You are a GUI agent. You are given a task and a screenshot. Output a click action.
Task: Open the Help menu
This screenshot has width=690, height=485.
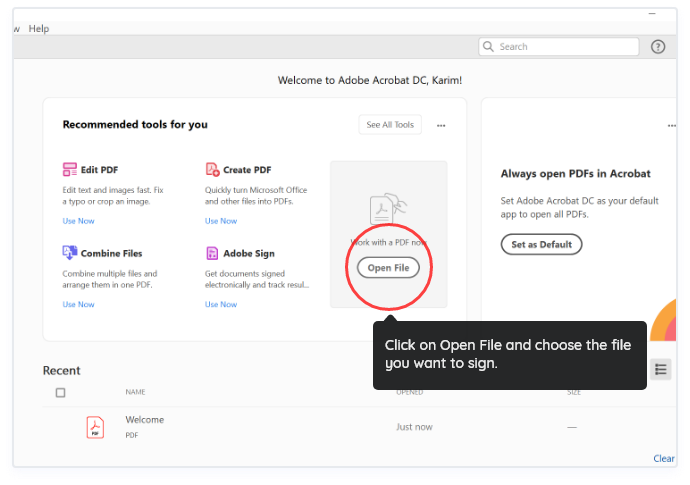click(x=39, y=29)
